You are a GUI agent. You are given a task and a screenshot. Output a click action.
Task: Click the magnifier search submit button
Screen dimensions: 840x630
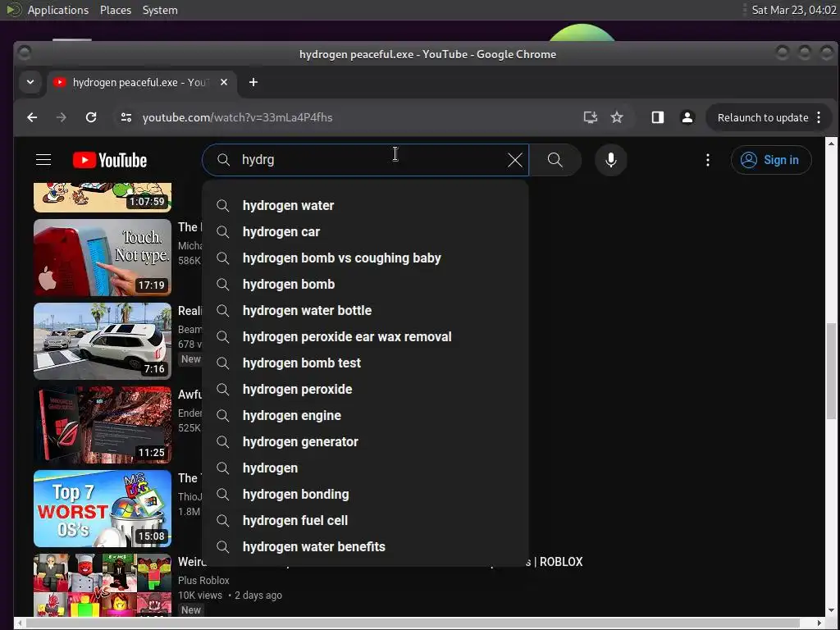[x=555, y=160]
